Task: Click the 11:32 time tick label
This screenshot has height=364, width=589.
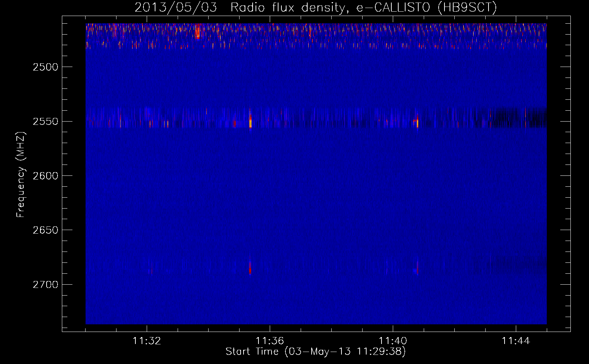Action: pyautogui.click(x=147, y=341)
